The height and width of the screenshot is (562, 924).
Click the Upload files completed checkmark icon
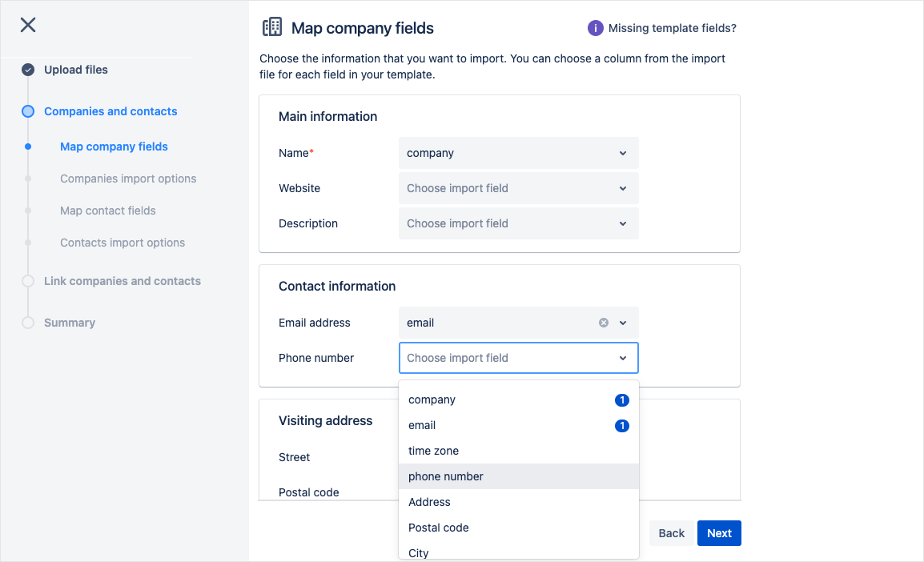[x=28, y=70]
